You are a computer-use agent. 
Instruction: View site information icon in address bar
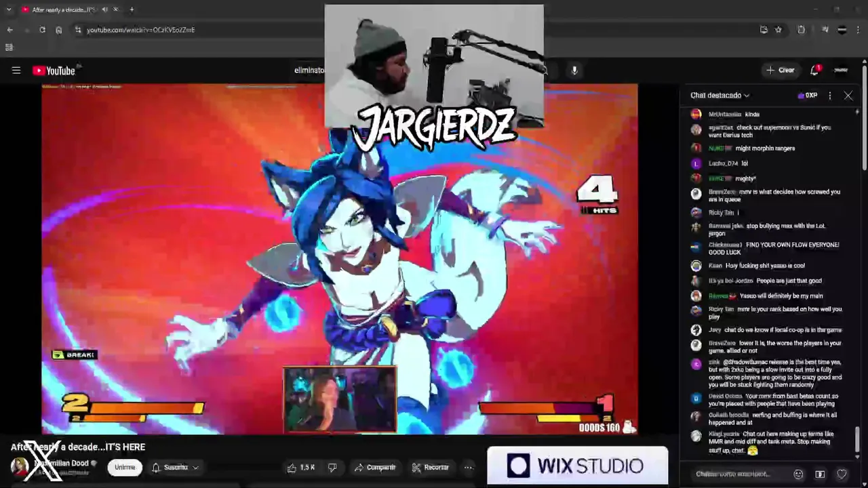pos(78,30)
